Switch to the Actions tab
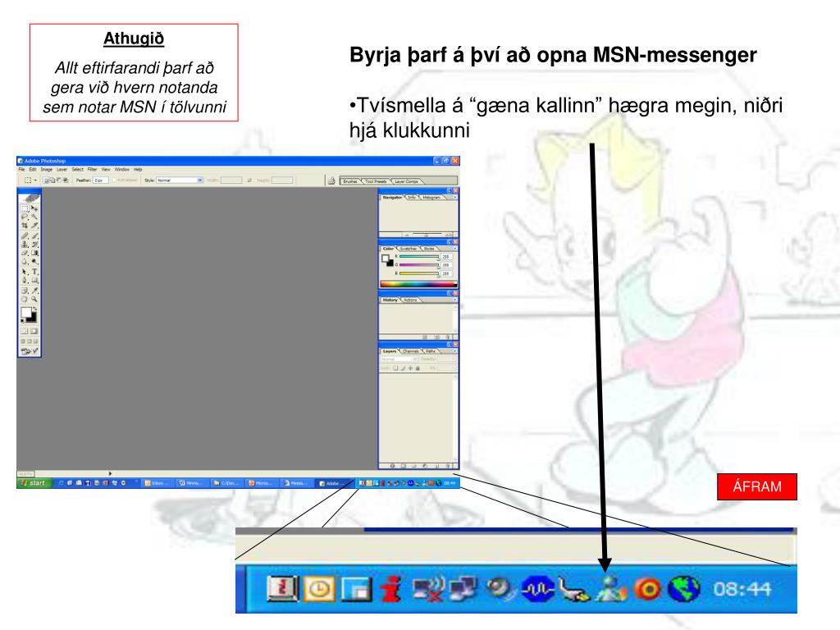This screenshot has width=840, height=630. click(410, 300)
